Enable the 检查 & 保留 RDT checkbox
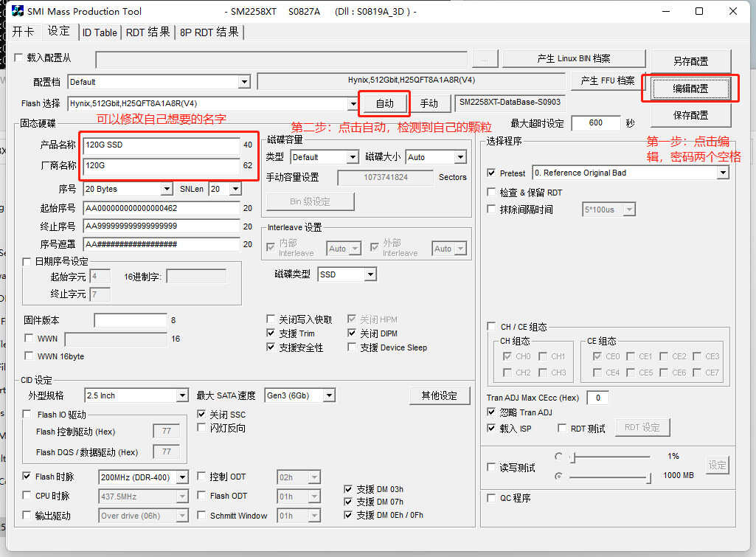The height and width of the screenshot is (557, 756). pyautogui.click(x=491, y=192)
